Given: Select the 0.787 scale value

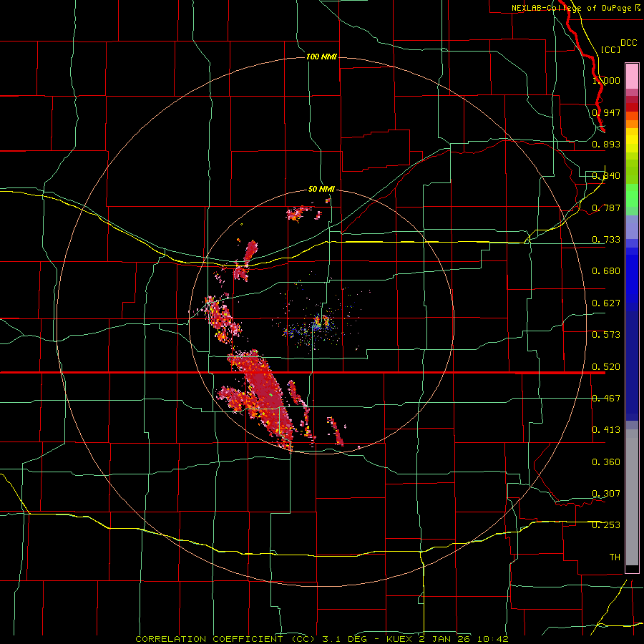Looking at the screenshot, I should 606,208.
